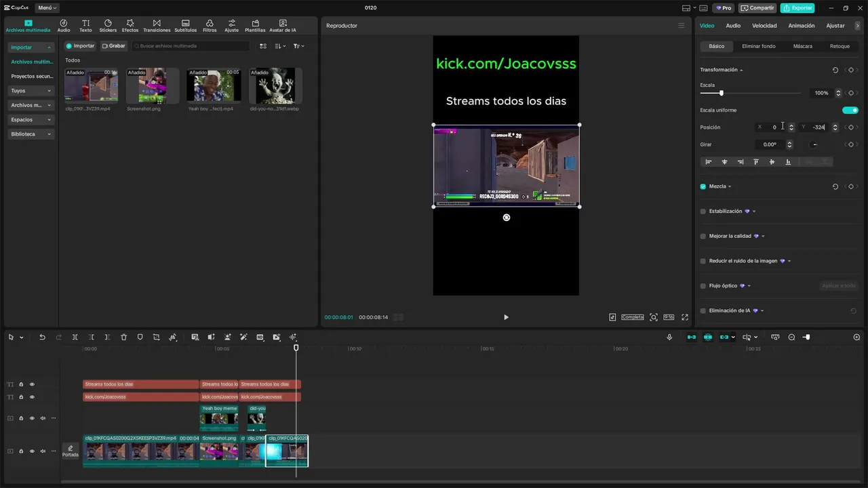The height and width of the screenshot is (488, 868).
Task: Switch to the Animación tab
Action: coord(802,26)
